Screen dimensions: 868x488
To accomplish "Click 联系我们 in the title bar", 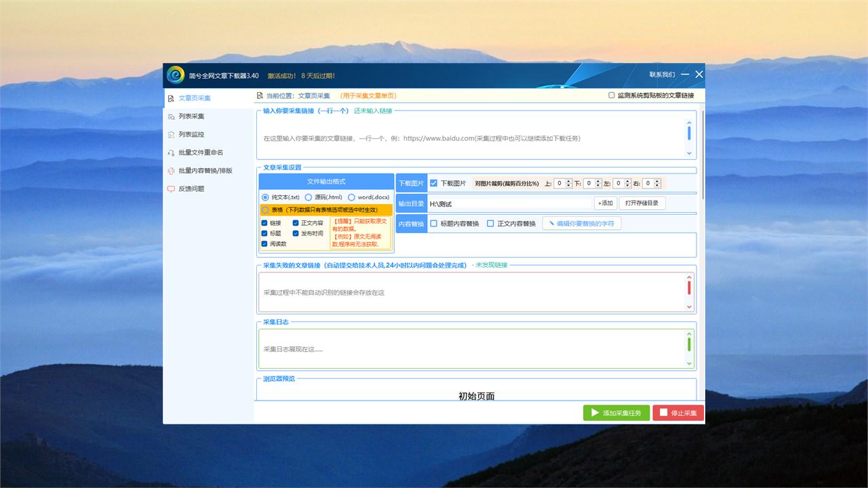I will [x=661, y=75].
